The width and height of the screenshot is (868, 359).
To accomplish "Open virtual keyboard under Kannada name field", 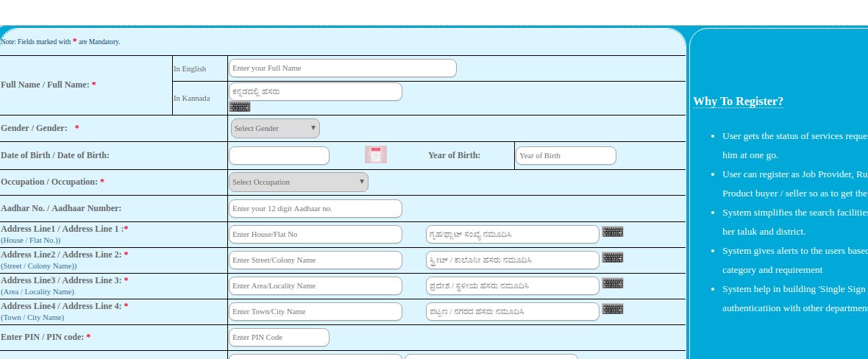I will pyautogui.click(x=240, y=107).
